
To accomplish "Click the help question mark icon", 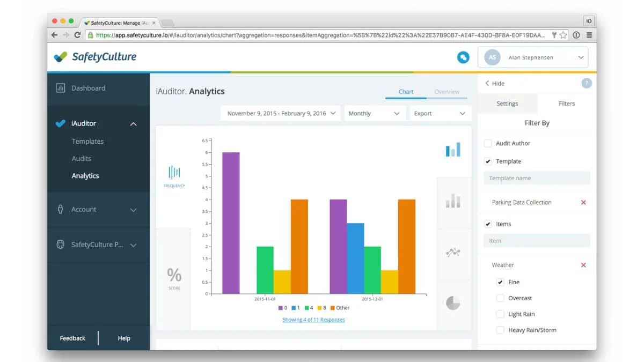I will tap(587, 83).
